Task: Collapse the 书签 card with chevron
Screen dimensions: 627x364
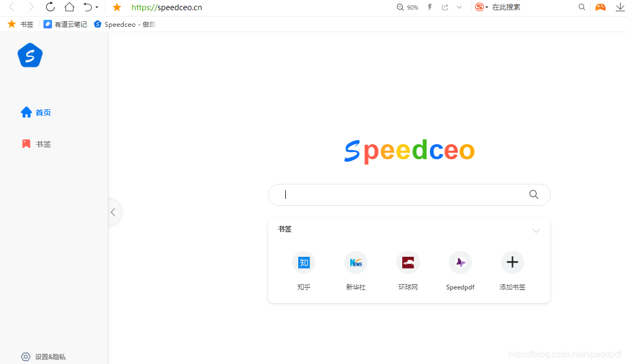Action: coord(536,231)
